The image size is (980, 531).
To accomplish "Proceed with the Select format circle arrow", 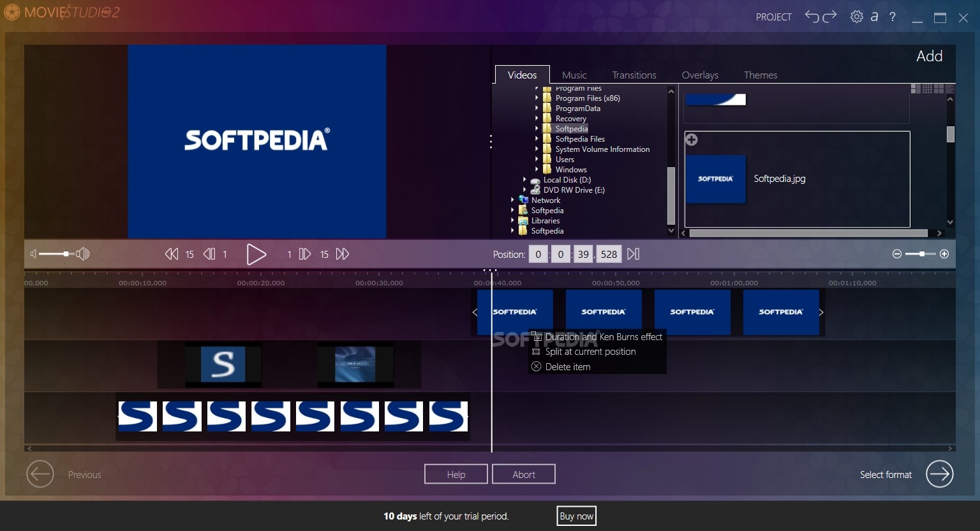I will click(940, 474).
